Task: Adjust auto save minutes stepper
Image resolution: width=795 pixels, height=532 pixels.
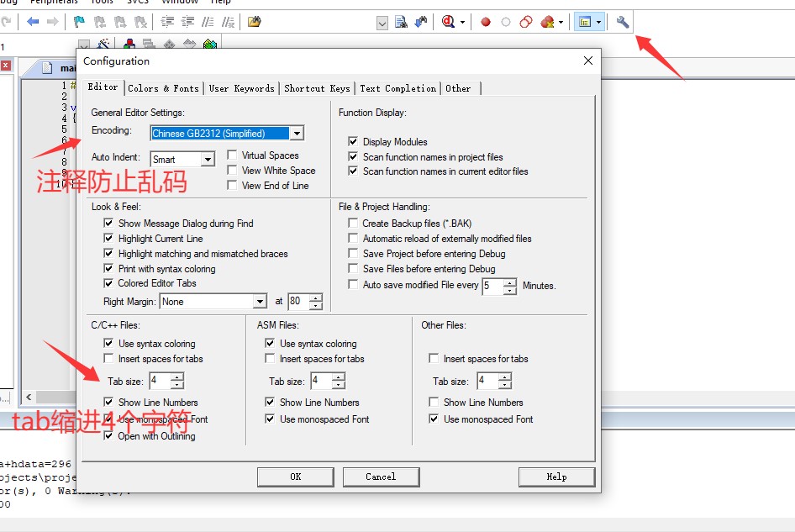Action: 510,287
